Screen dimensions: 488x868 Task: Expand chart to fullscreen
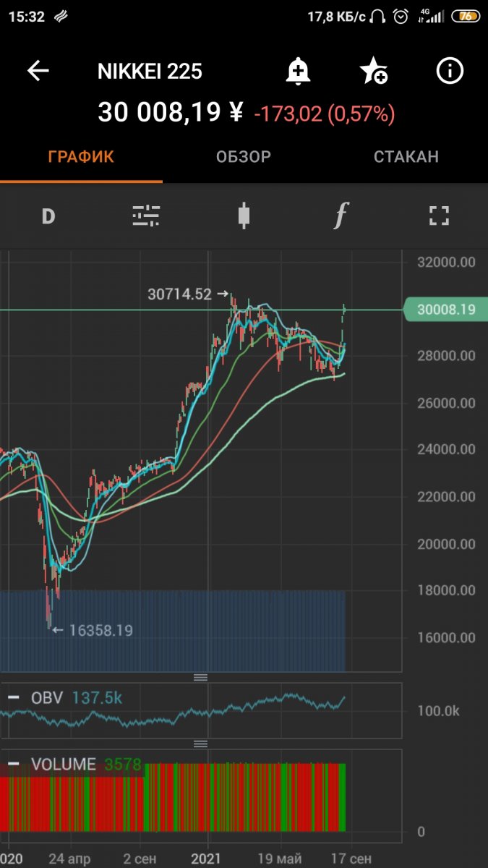coord(439,216)
